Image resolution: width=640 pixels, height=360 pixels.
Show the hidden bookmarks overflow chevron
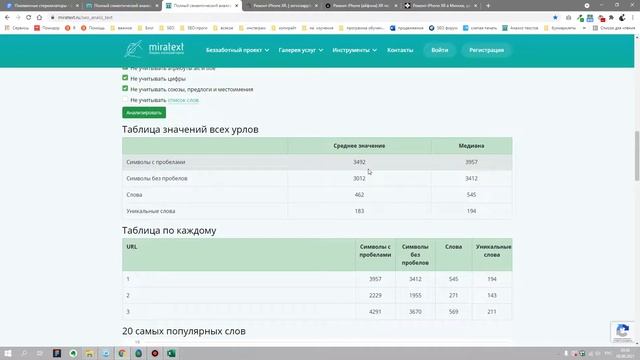click(x=584, y=28)
